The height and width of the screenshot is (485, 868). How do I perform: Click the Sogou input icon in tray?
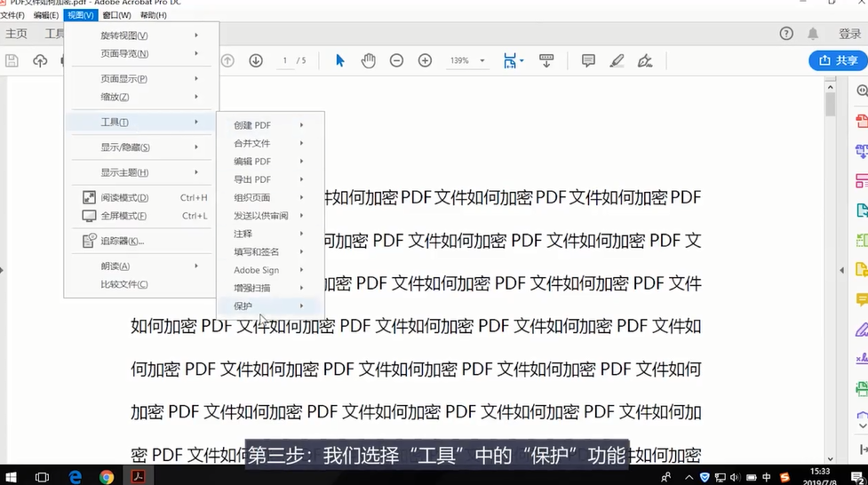pos(784,477)
